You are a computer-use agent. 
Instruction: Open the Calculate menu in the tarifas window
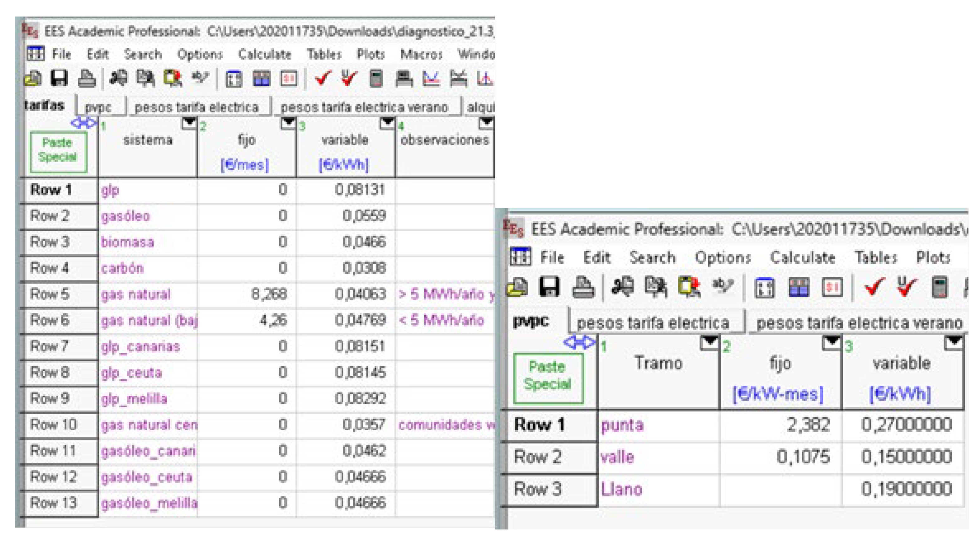[264, 54]
